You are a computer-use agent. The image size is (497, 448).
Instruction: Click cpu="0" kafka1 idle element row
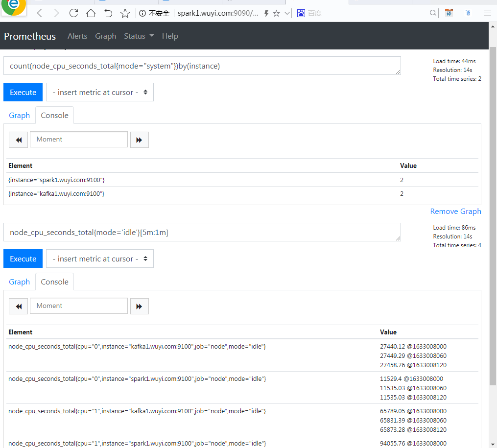(x=242, y=355)
